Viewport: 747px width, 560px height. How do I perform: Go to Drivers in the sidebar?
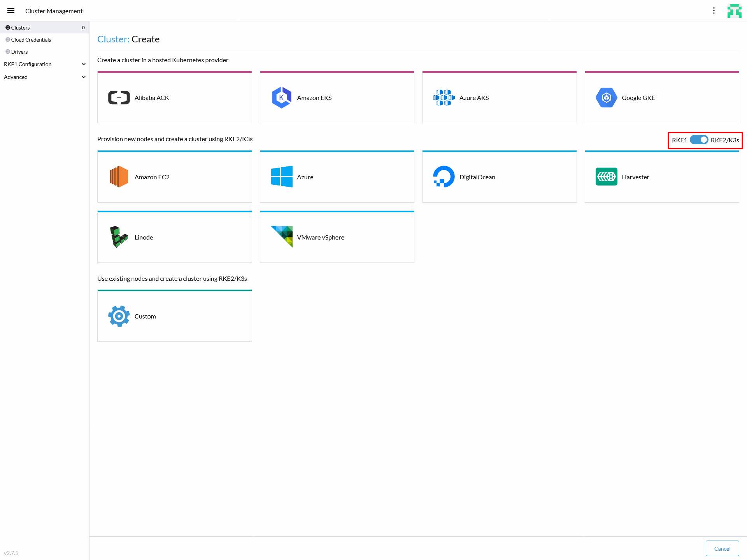click(x=19, y=52)
